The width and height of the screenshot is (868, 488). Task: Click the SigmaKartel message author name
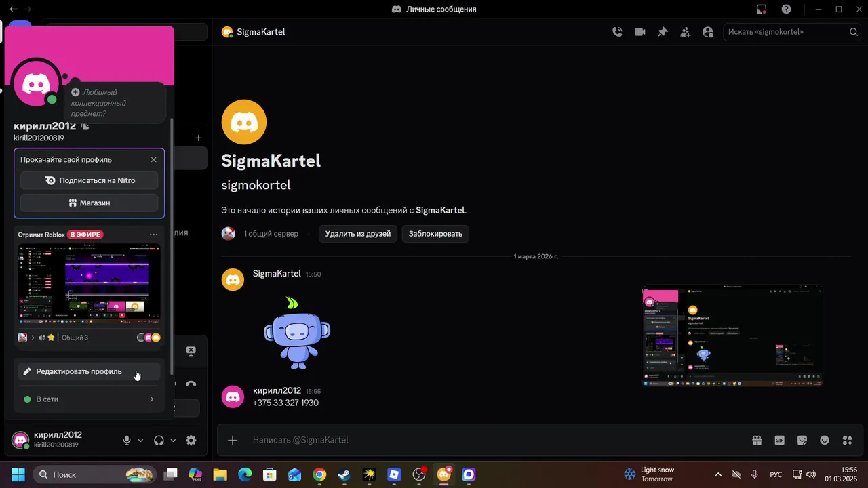click(x=277, y=274)
